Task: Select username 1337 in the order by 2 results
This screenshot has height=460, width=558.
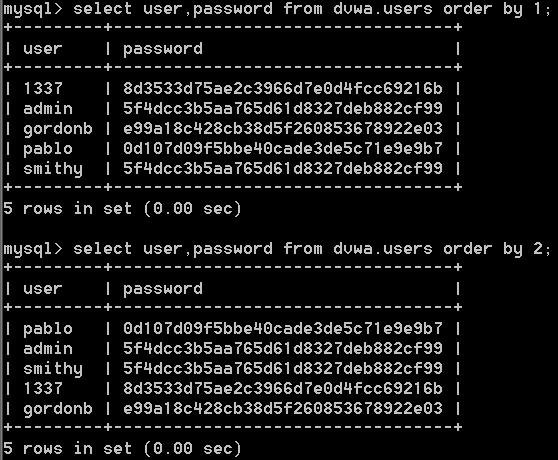Action: [43, 388]
